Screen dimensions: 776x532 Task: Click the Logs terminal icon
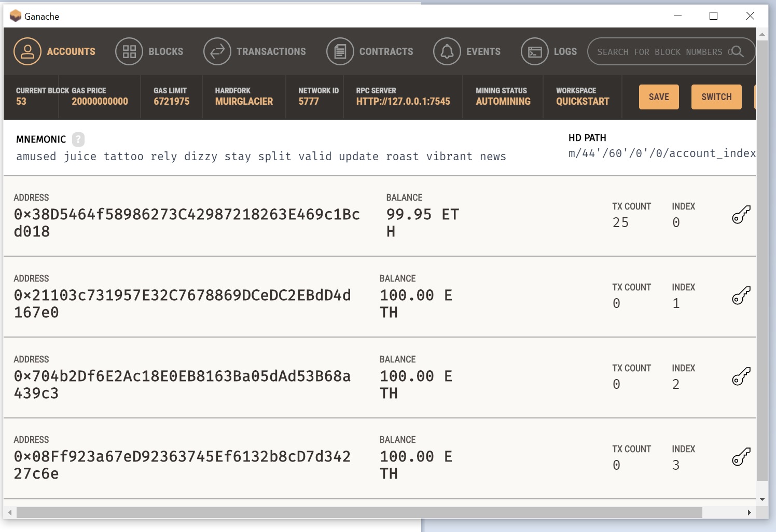[535, 51]
